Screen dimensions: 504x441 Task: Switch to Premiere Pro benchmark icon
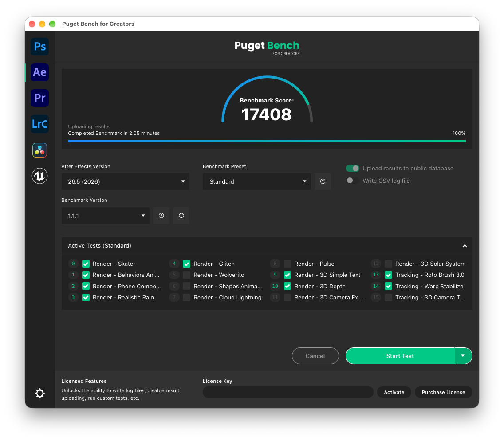click(x=40, y=98)
